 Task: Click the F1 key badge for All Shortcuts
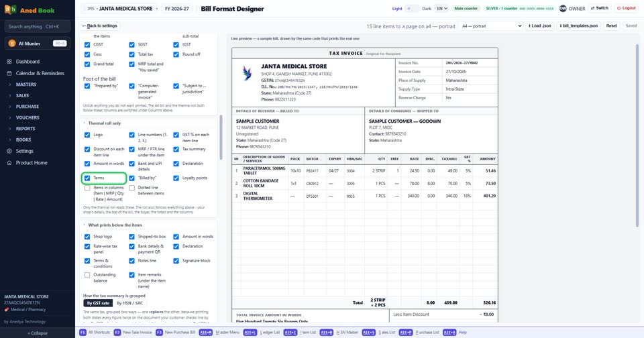[83, 332]
